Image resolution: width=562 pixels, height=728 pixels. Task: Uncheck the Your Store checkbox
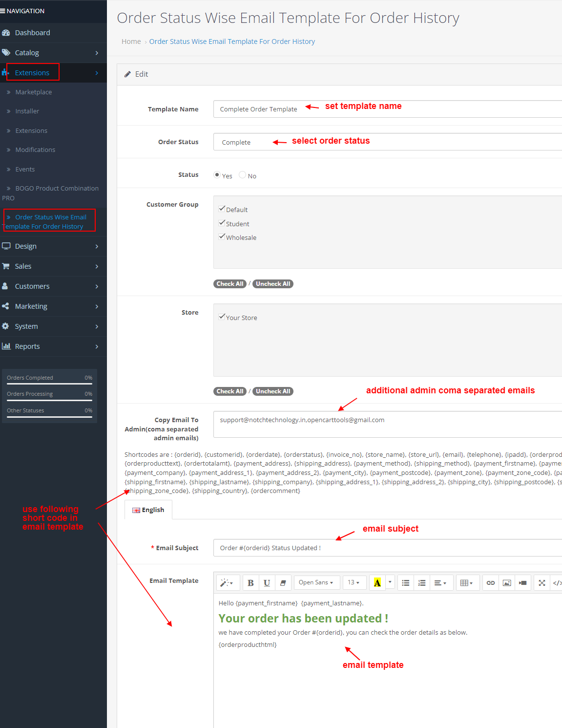(x=222, y=316)
